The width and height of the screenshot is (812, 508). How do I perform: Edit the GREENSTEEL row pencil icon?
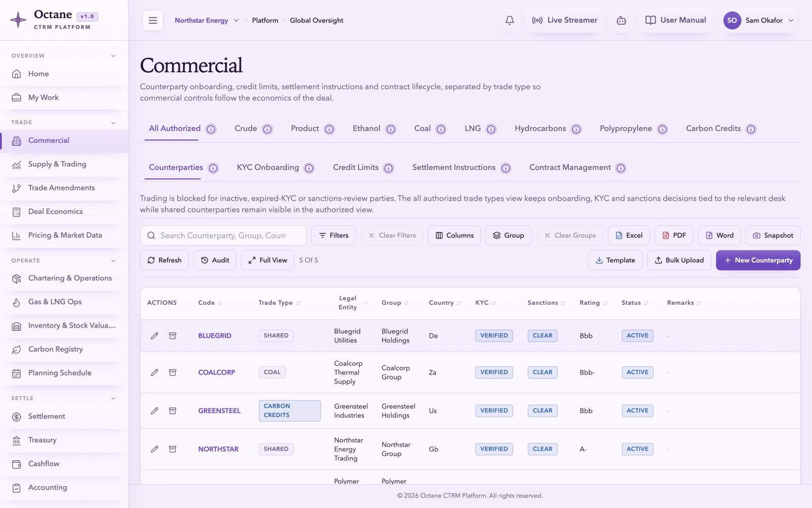(155, 410)
